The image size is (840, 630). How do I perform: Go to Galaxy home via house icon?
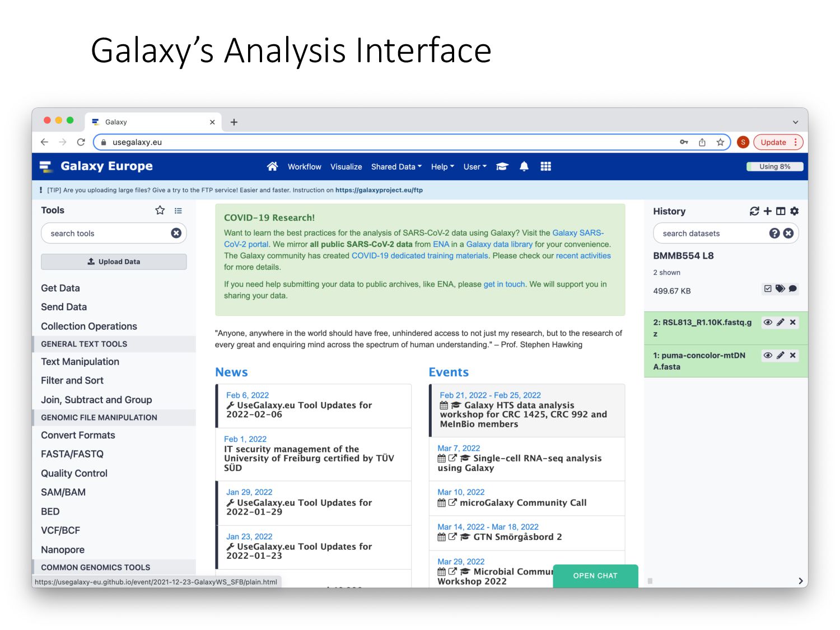click(x=272, y=166)
